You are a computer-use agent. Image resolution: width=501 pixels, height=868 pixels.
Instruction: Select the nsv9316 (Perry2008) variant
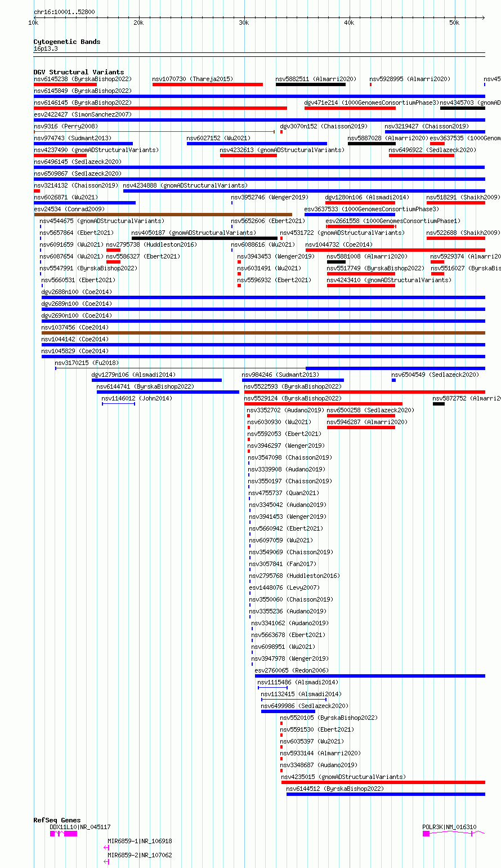[x=154, y=132]
